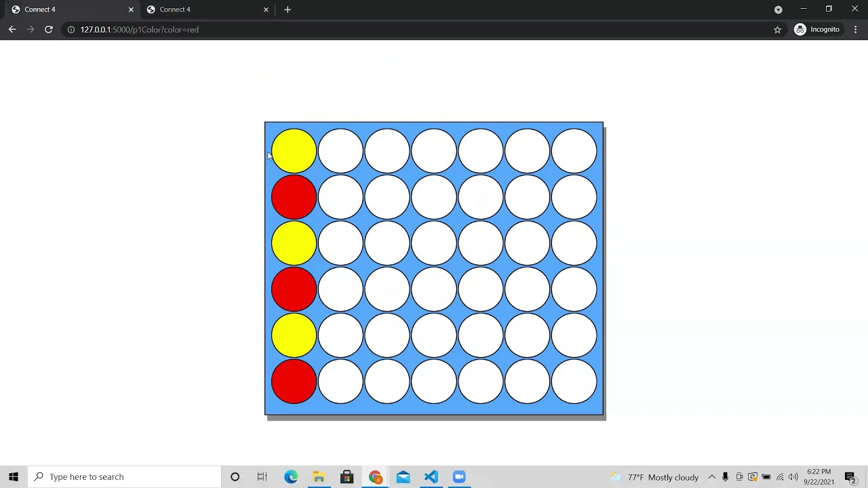Click the browser back arrow
Image resolution: width=868 pixels, height=488 pixels.
point(12,29)
